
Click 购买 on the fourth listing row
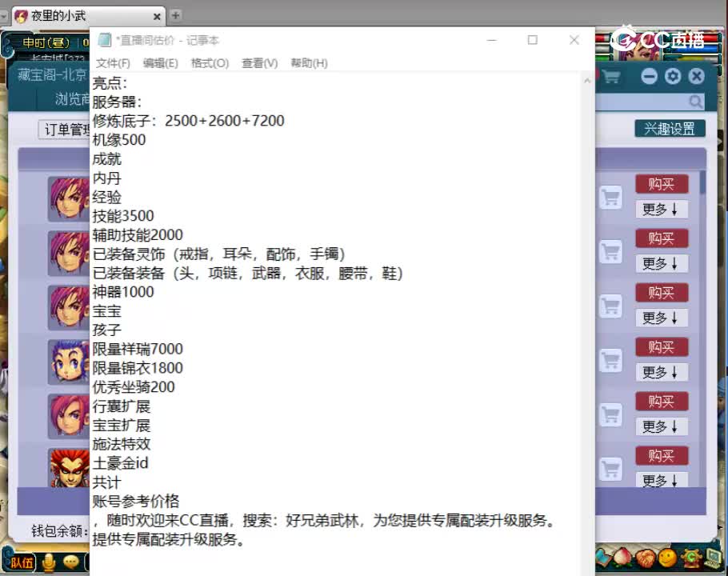[x=662, y=347]
